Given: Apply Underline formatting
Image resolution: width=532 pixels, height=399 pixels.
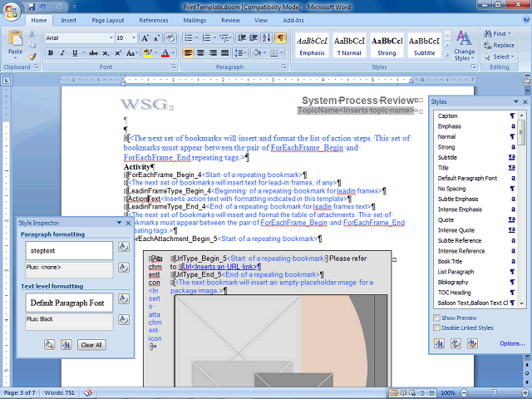Looking at the screenshot, I should (75, 53).
